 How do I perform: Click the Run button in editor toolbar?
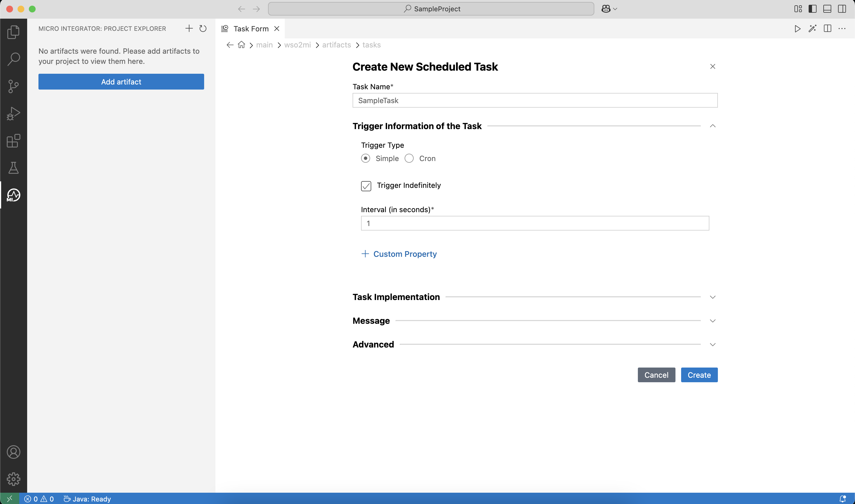[x=798, y=29]
